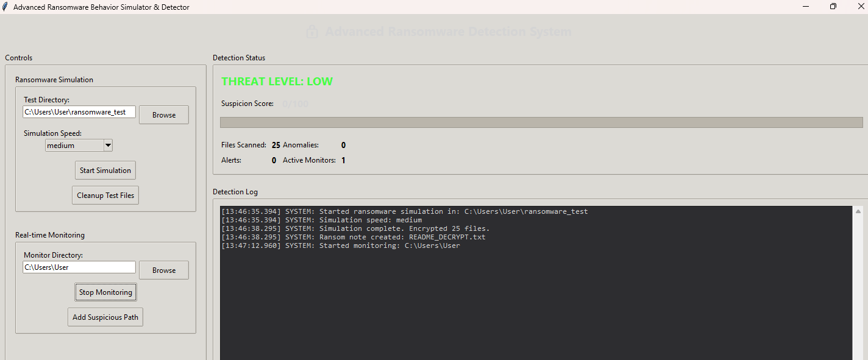The image size is (868, 360).
Task: Click the Started monitoring log entry
Action: click(x=340, y=245)
